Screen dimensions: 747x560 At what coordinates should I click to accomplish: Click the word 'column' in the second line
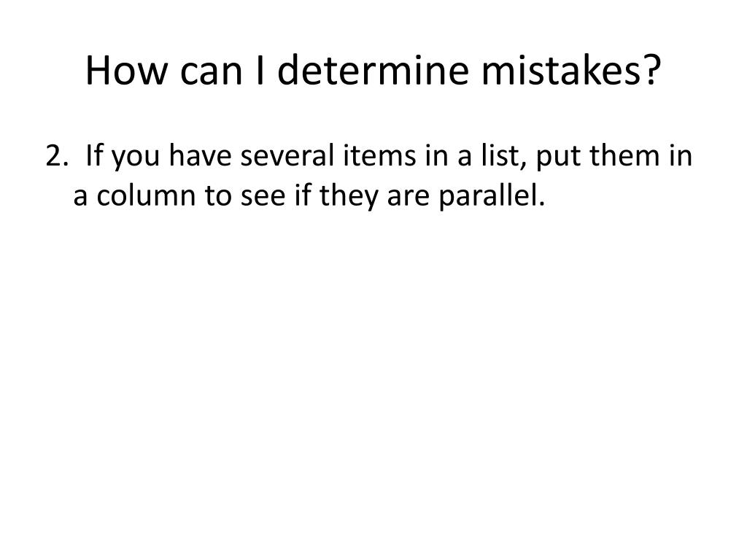146,195
